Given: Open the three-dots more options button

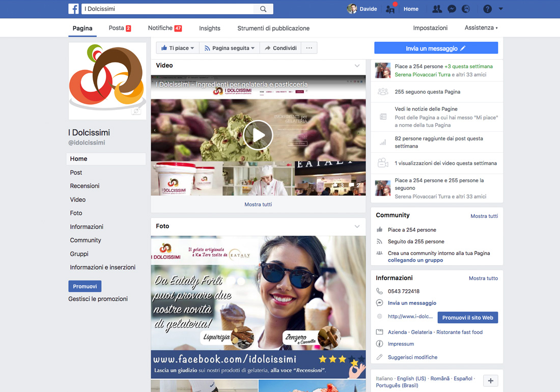Looking at the screenshot, I should tap(310, 48).
